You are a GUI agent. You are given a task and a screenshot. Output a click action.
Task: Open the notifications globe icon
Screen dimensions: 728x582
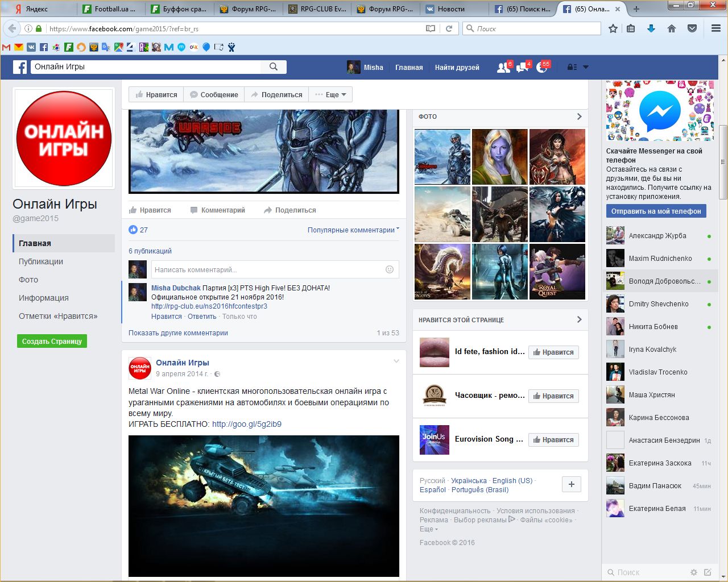(541, 68)
